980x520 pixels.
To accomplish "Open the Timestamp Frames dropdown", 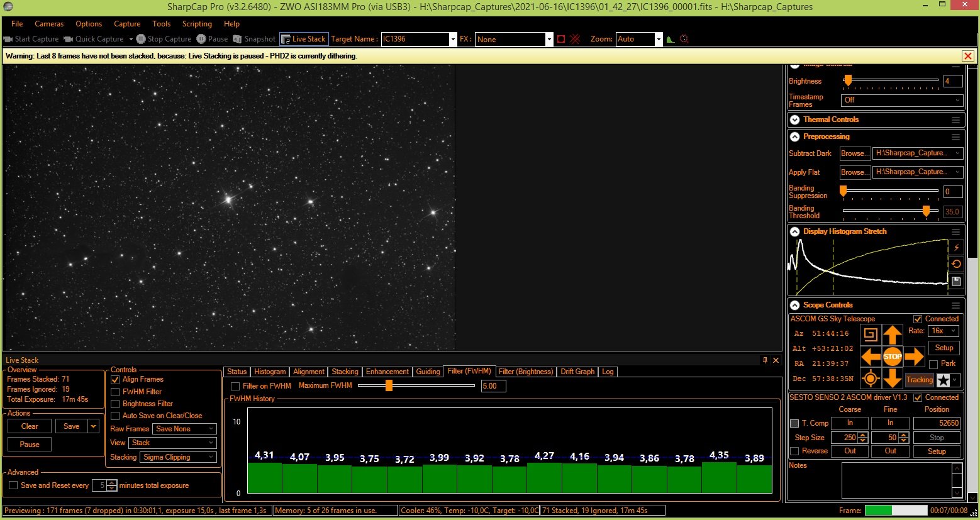I will (x=902, y=100).
